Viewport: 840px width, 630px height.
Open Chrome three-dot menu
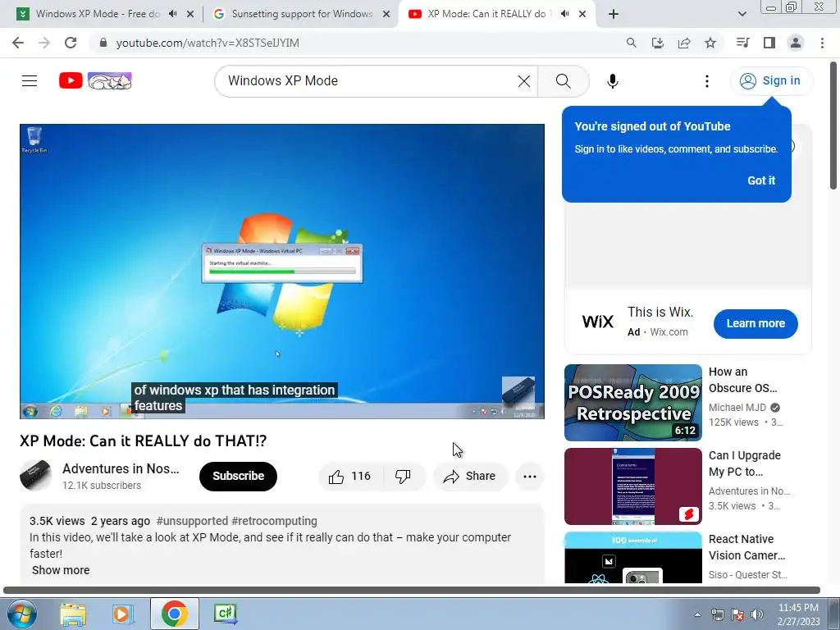(822, 43)
